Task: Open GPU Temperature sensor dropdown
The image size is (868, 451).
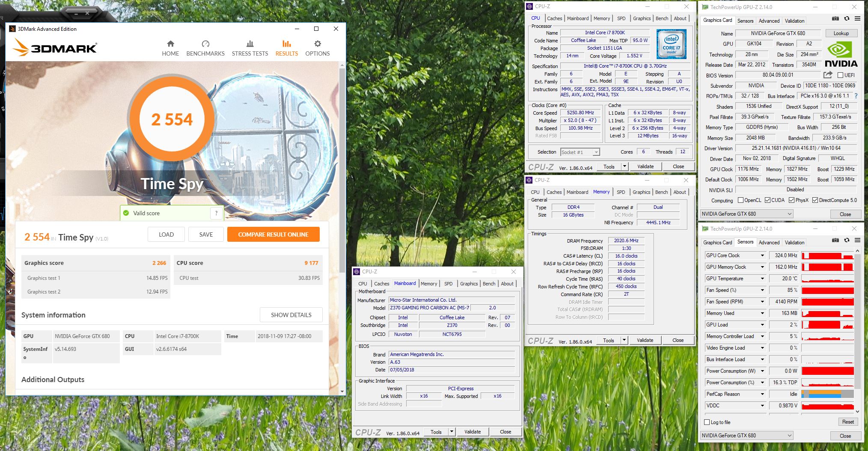Action: click(762, 279)
